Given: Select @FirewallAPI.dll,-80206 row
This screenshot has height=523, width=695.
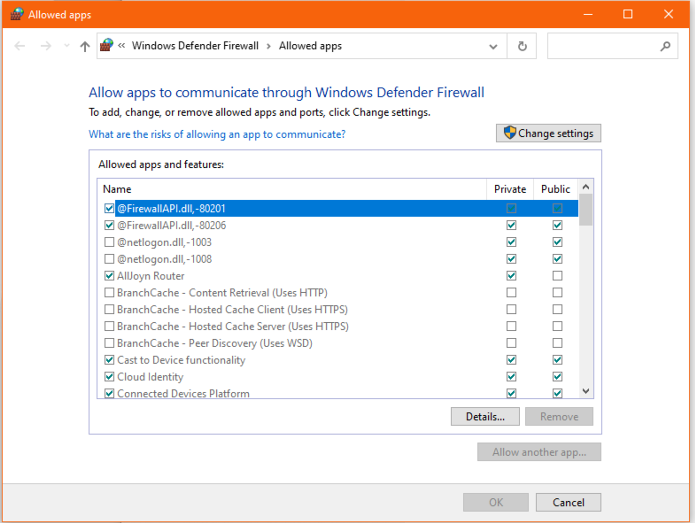Looking at the screenshot, I should [338, 225].
